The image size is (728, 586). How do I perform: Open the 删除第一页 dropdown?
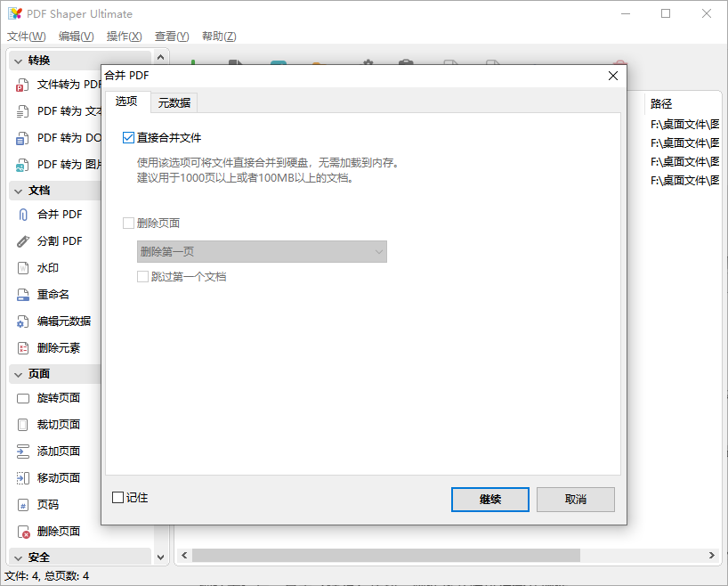click(262, 252)
